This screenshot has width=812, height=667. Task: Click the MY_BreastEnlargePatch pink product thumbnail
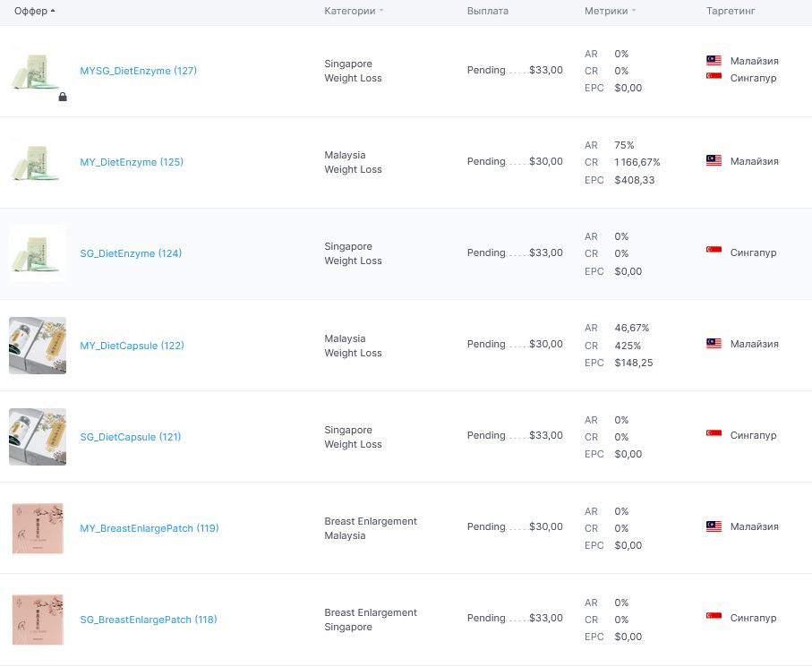tap(38, 528)
